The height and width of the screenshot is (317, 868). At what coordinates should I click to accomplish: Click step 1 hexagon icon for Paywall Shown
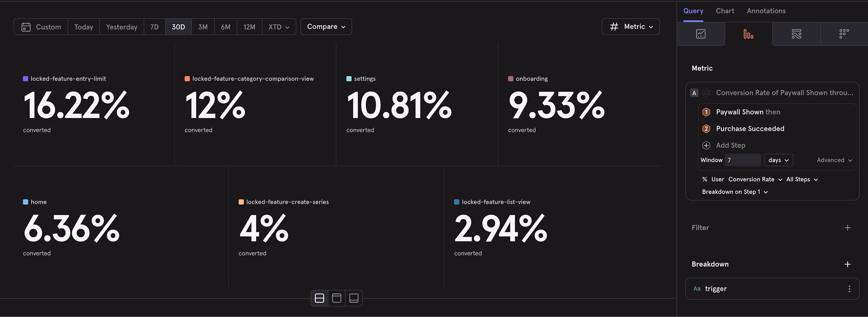pyautogui.click(x=706, y=112)
